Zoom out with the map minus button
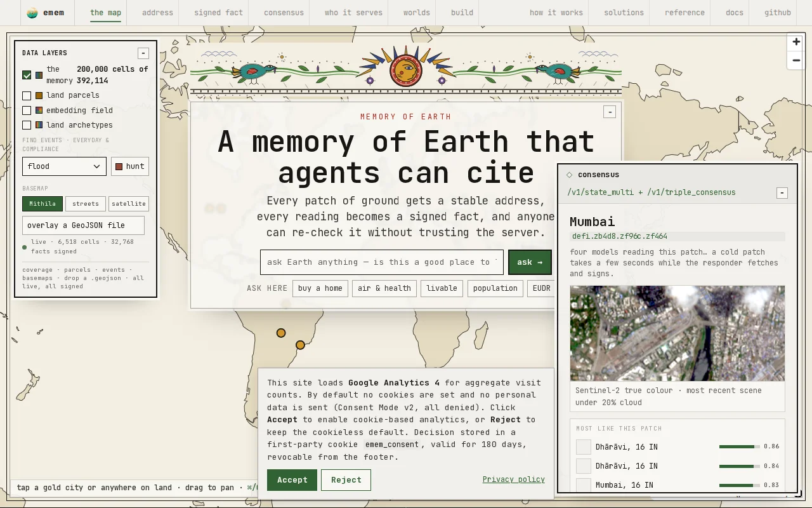The image size is (812, 508). point(796,60)
